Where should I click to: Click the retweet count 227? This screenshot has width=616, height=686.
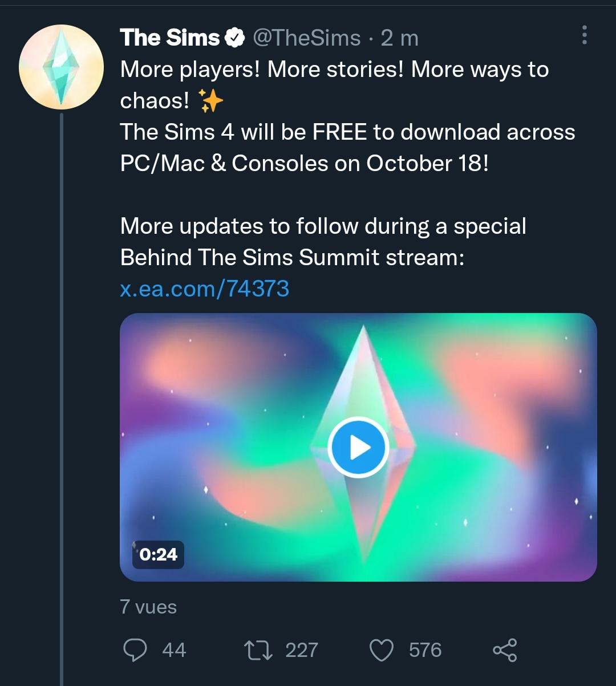(x=302, y=650)
